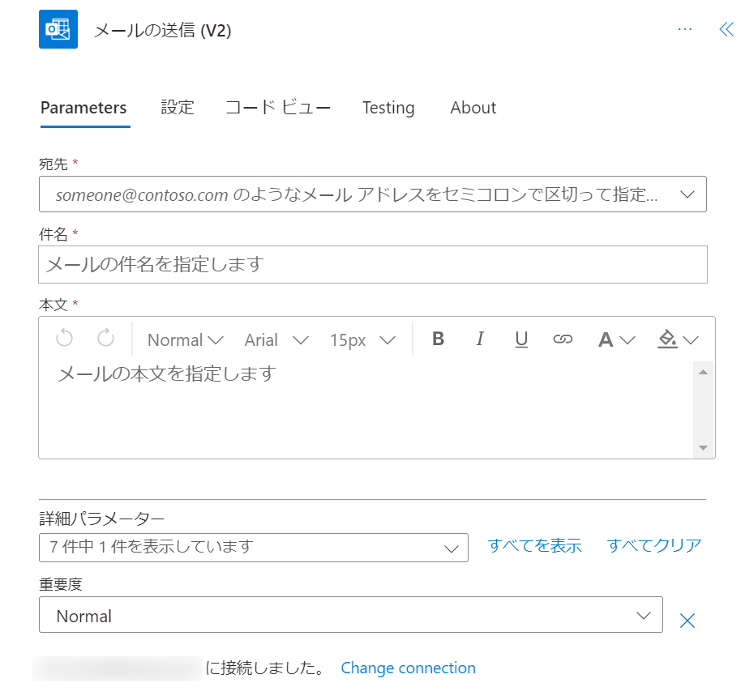Toggle italic formatting

tap(480, 339)
